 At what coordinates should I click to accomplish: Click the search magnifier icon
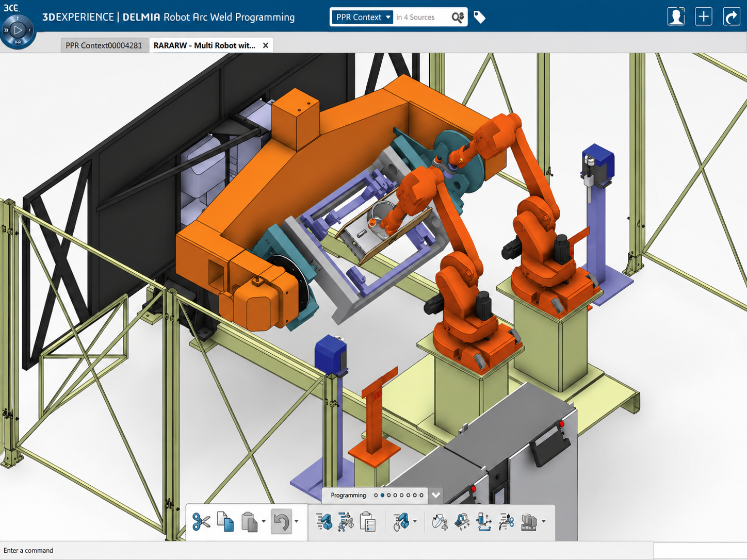[x=458, y=18]
